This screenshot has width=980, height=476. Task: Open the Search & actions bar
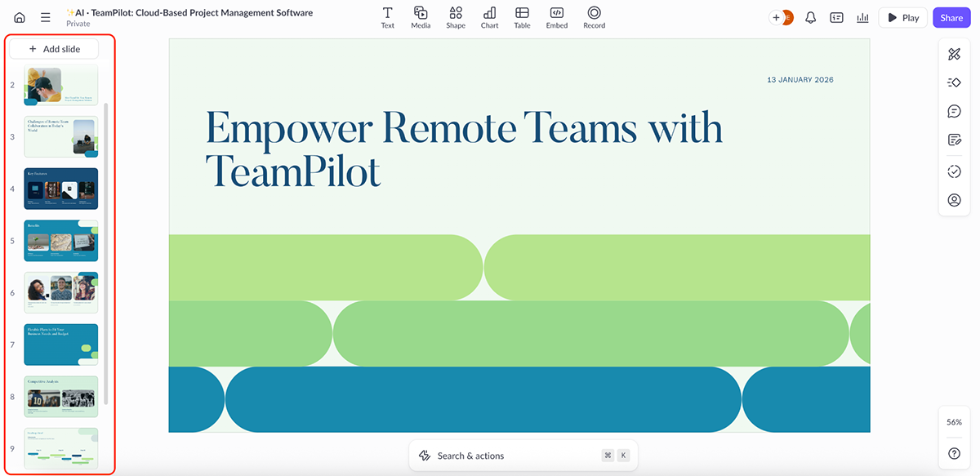click(523, 455)
